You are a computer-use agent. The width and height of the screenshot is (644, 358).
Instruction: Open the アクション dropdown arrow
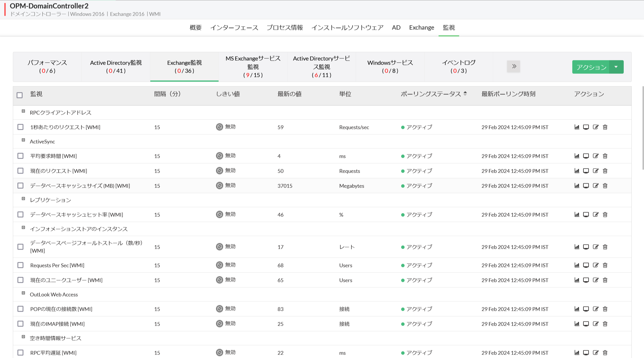pyautogui.click(x=616, y=67)
